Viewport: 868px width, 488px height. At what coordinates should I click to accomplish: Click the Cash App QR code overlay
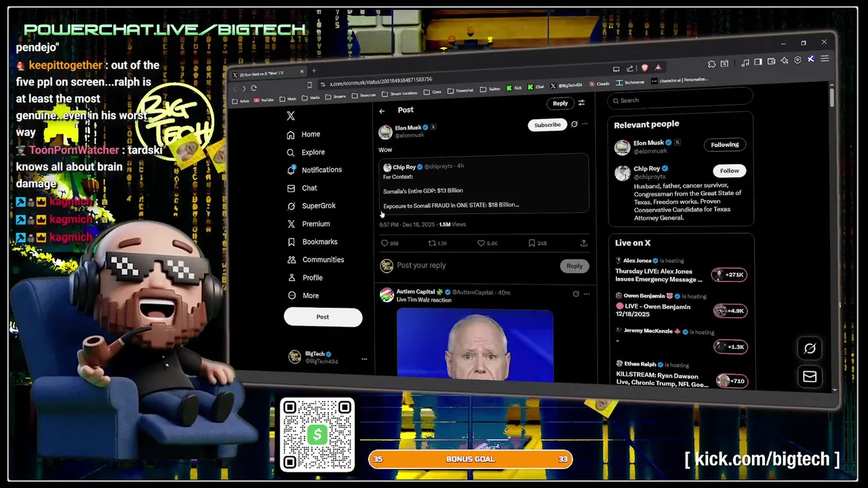click(317, 434)
